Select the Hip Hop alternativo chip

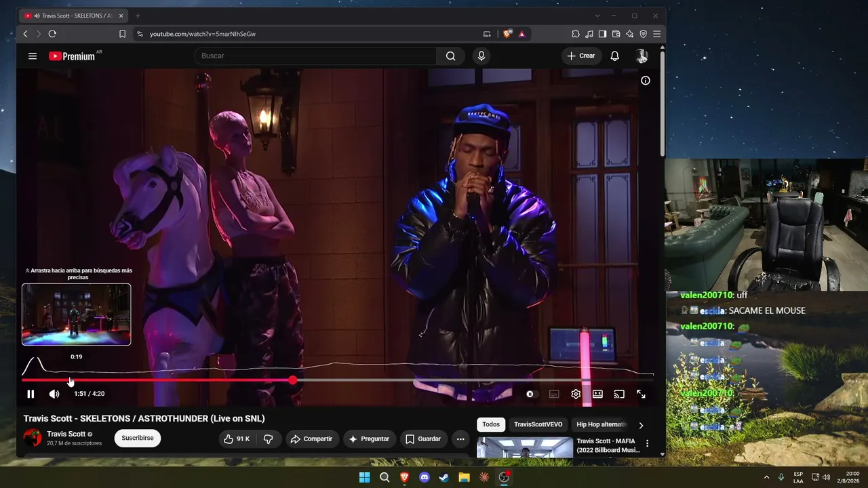pos(601,424)
